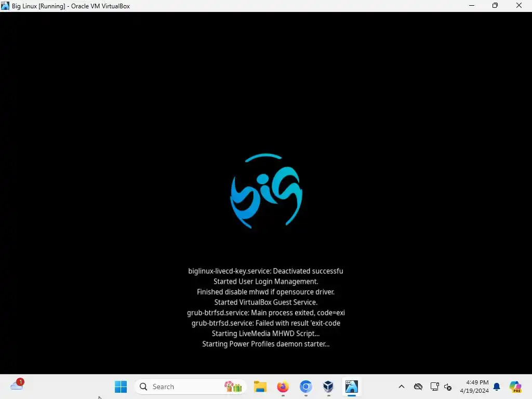Launch Copilot preview from the taskbar
The height and width of the screenshot is (399, 532).
tap(515, 387)
